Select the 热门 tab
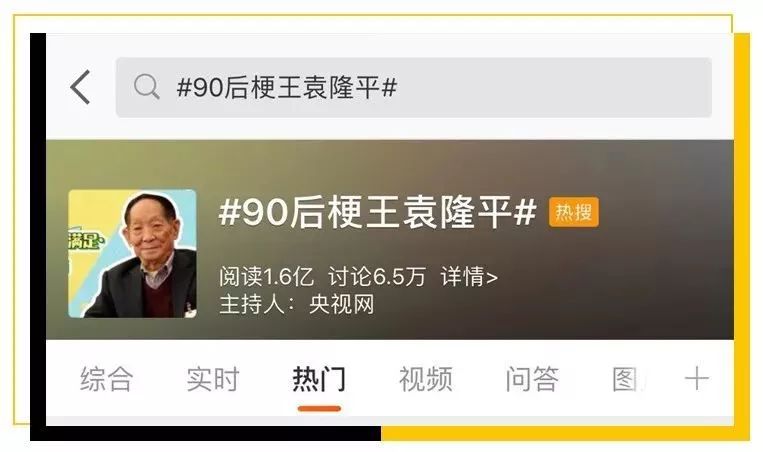 point(319,379)
